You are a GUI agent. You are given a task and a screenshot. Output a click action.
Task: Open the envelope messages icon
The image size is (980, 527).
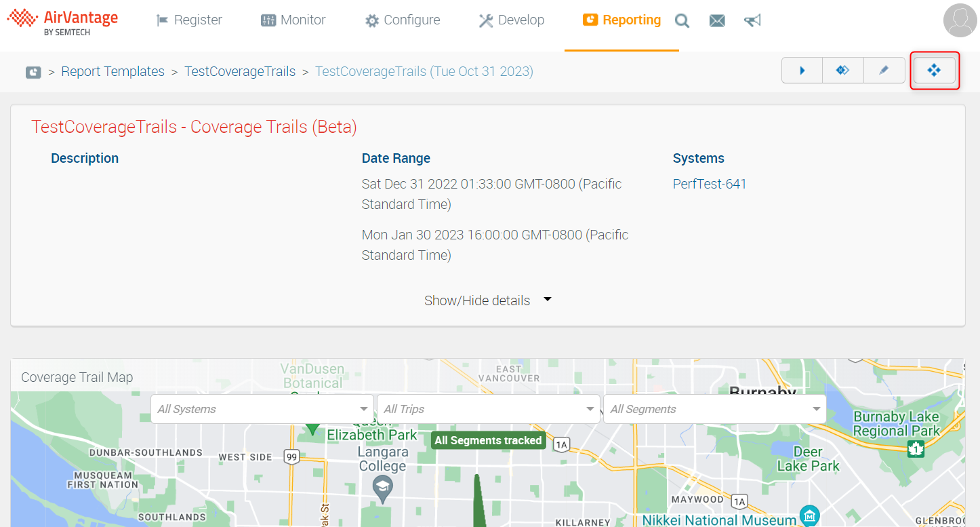[717, 21]
